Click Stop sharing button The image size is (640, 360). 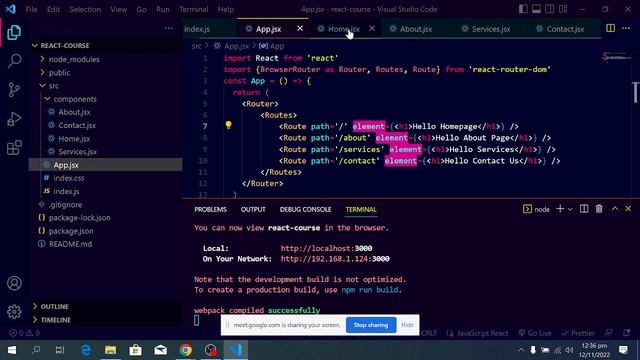[x=371, y=325]
